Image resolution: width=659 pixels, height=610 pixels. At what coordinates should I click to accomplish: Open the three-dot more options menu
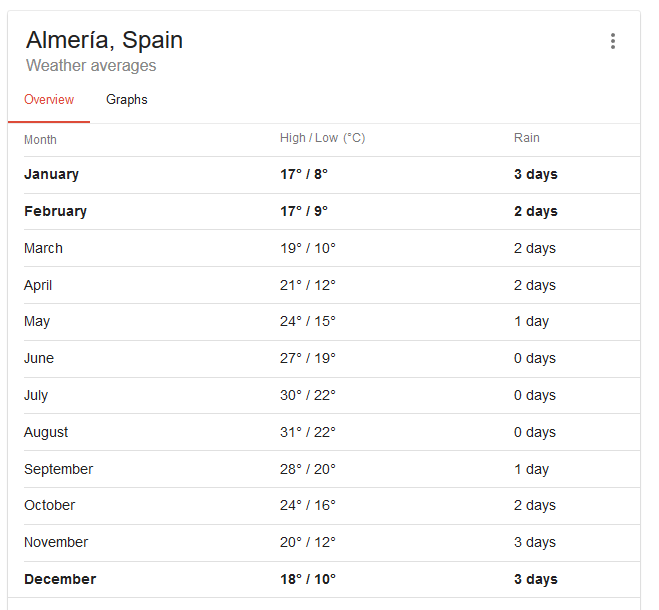613,41
